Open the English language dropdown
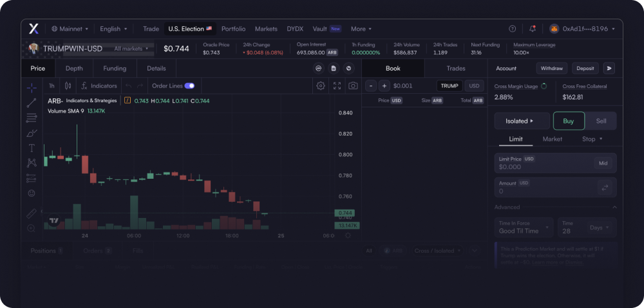 point(114,29)
